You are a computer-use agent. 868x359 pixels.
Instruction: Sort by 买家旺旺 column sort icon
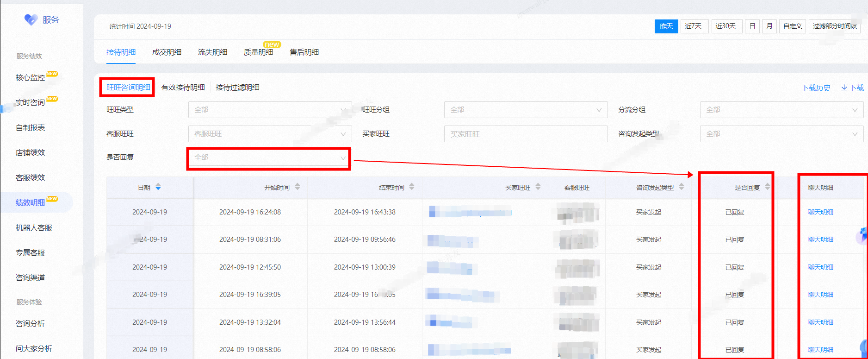pyautogui.click(x=538, y=187)
